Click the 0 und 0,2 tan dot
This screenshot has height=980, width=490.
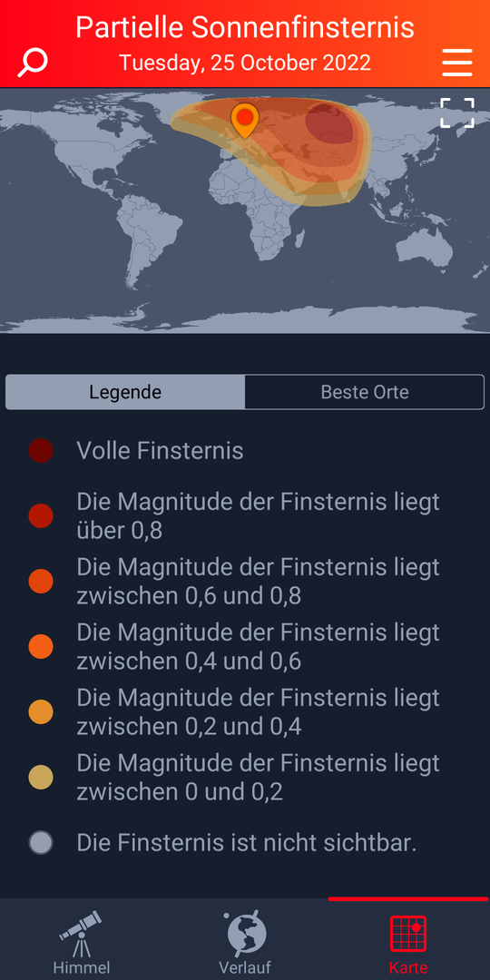tap(41, 777)
